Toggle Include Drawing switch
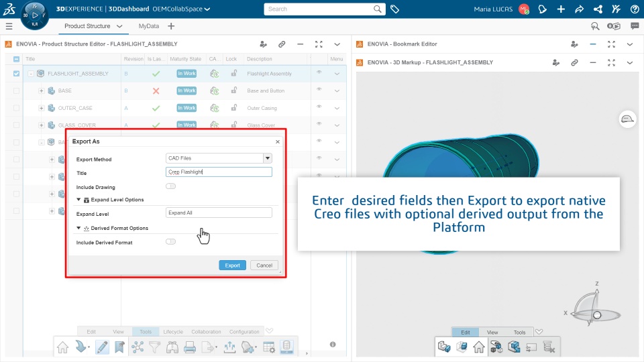The image size is (644, 362). (170, 186)
